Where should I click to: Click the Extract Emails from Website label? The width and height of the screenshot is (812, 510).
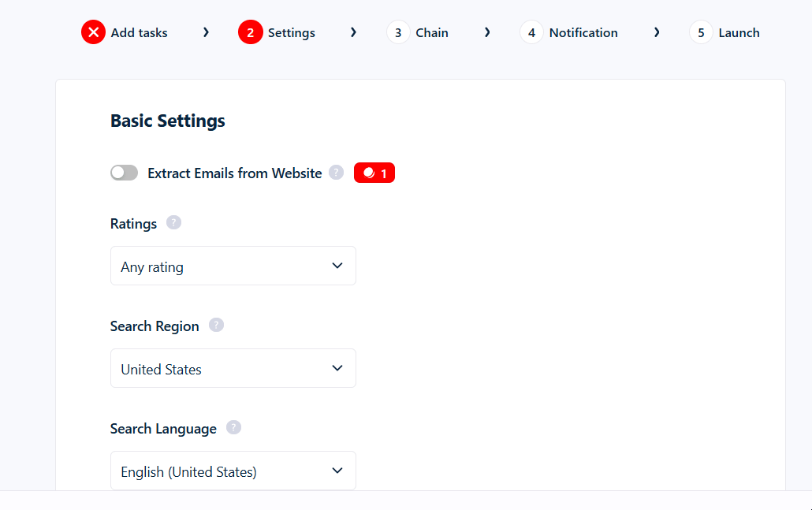(x=235, y=173)
